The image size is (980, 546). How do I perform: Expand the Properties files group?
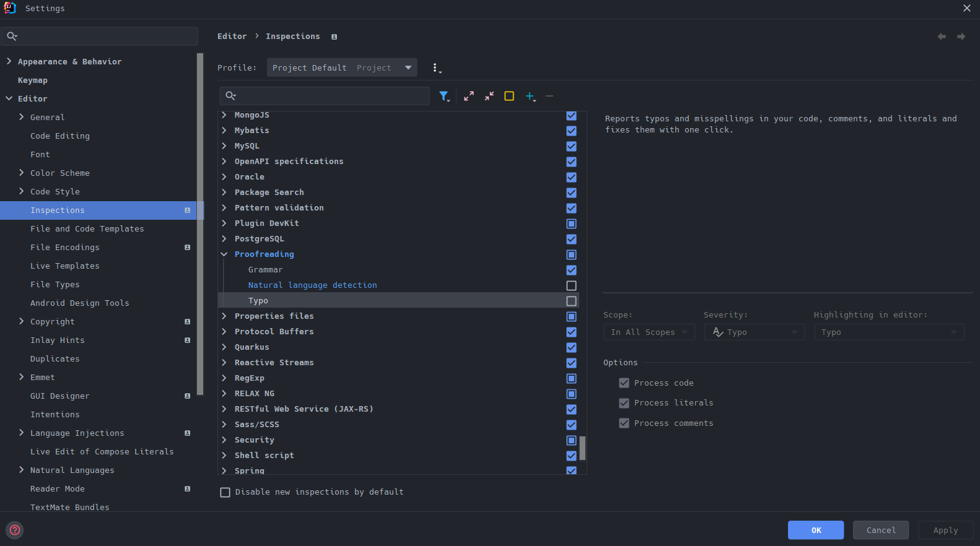(224, 316)
